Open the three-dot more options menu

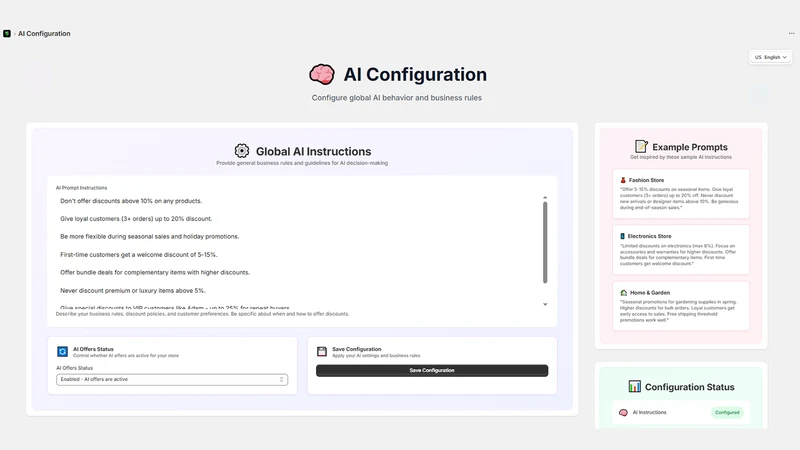[x=791, y=34]
